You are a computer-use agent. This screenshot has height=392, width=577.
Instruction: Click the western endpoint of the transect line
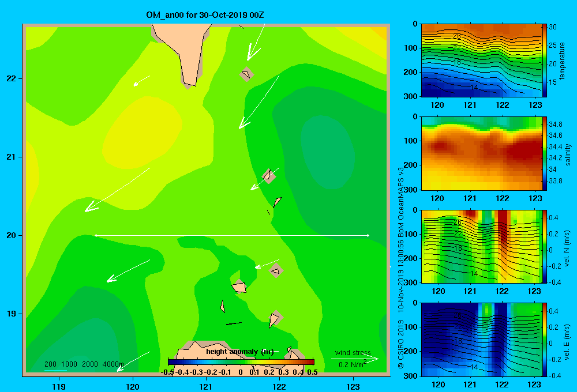point(96,235)
